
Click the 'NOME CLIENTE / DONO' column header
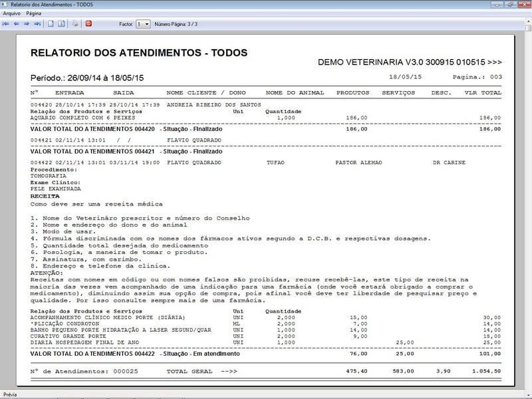(x=206, y=92)
